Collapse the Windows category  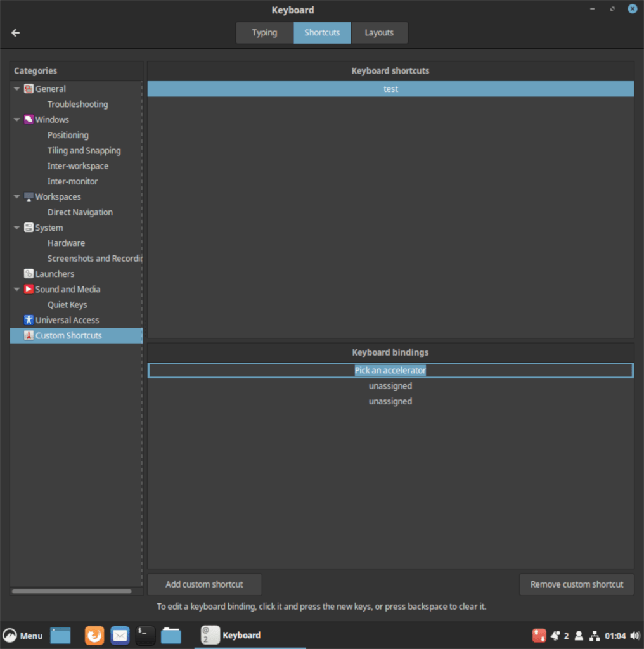16,119
